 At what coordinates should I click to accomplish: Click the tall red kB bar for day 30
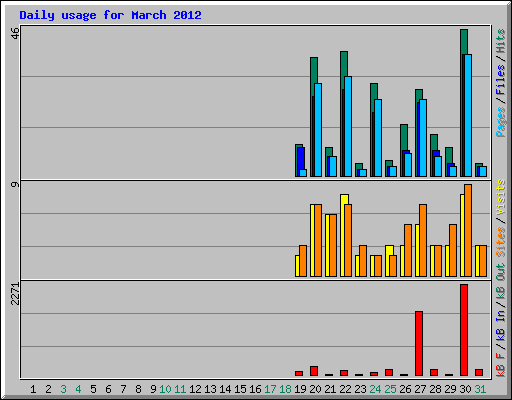464,330
